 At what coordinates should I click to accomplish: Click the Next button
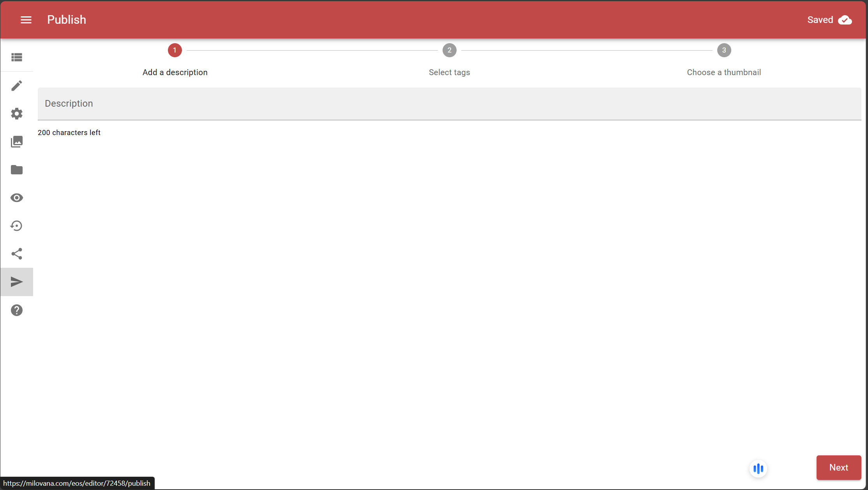[838, 467]
